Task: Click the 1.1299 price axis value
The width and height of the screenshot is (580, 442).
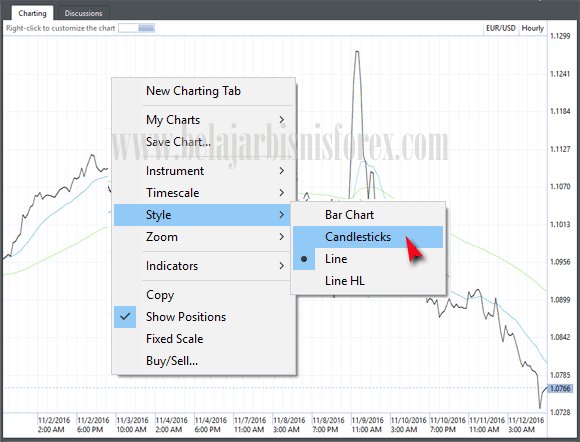Action: 560,36
